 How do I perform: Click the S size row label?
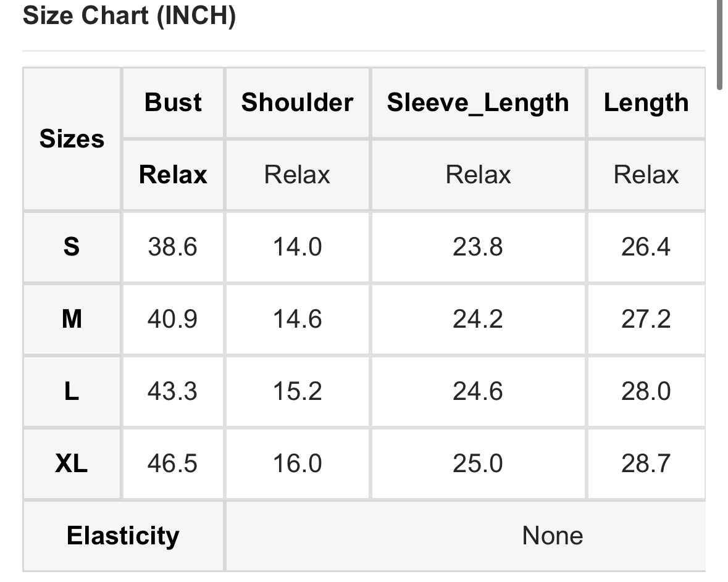coord(72,247)
